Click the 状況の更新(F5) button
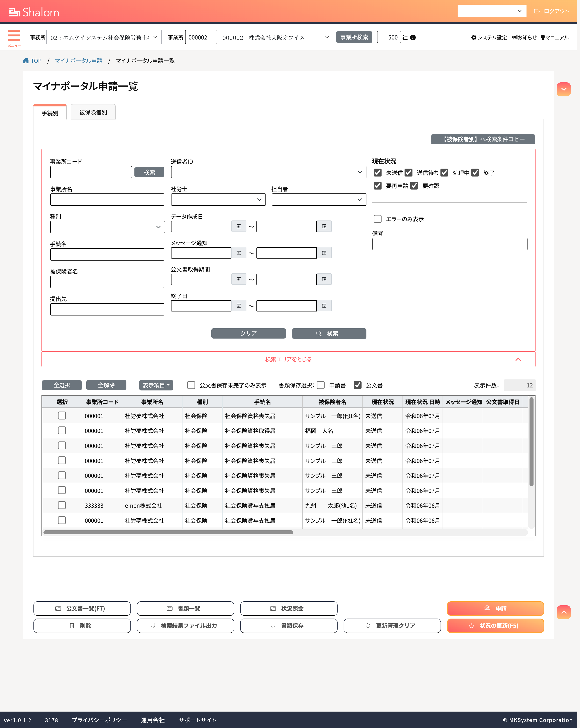This screenshot has height=728, width=580. [496, 626]
